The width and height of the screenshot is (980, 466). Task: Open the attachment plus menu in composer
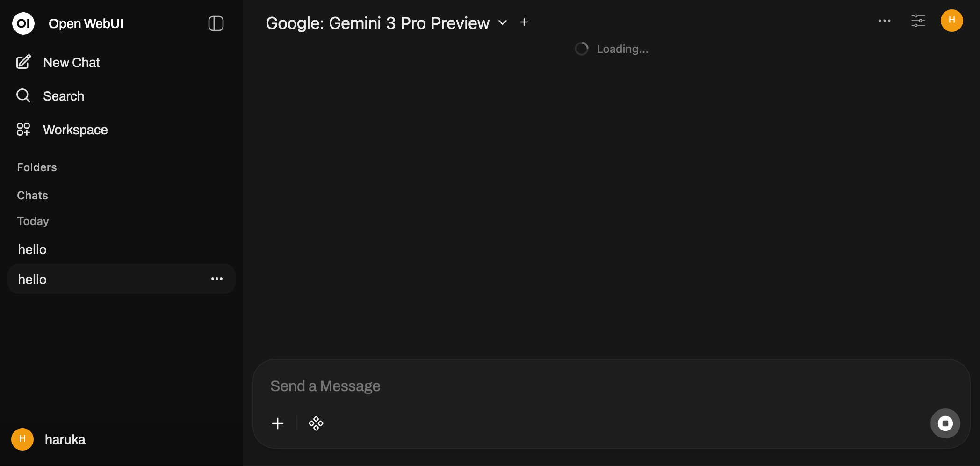[x=278, y=423]
